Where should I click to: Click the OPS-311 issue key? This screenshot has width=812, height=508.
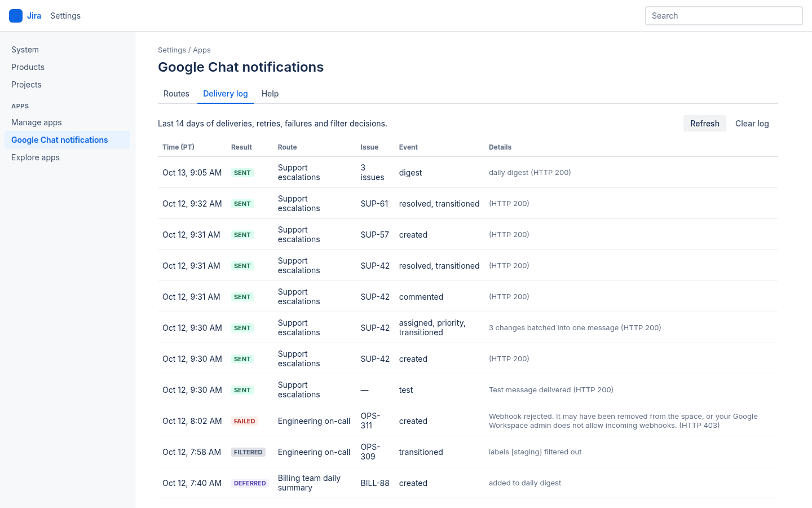(370, 421)
